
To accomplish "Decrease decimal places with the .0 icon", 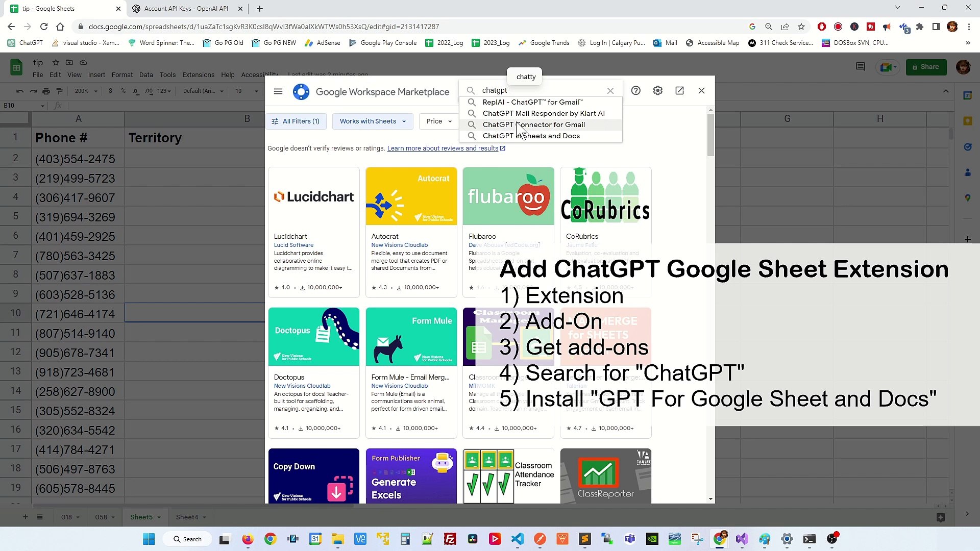I will tap(135, 91).
